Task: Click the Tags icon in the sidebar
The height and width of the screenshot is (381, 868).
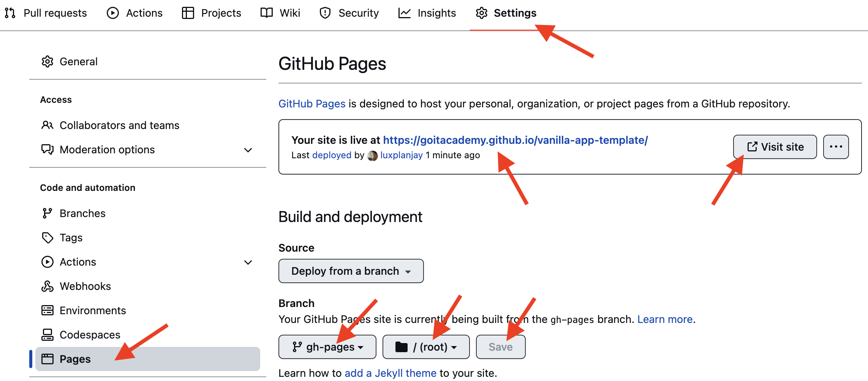Action: (47, 238)
